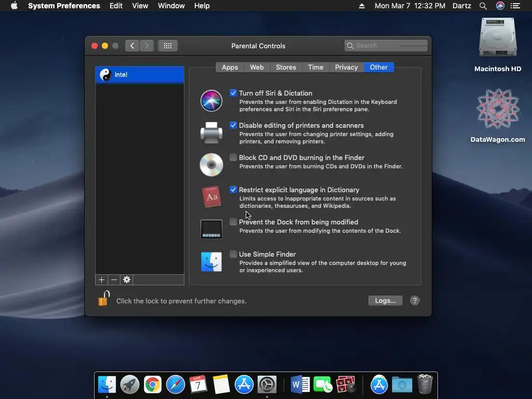Uncheck Restrict explicit language in Dictionary

tap(233, 190)
